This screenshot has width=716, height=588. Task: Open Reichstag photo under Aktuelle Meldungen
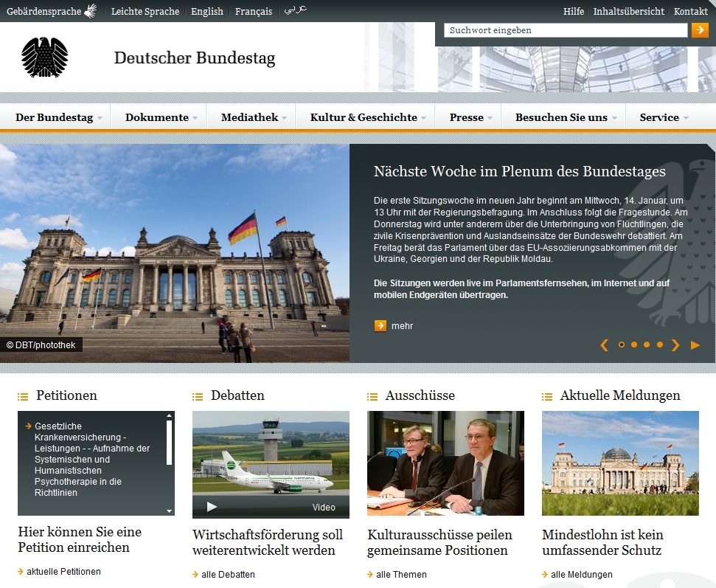click(620, 463)
